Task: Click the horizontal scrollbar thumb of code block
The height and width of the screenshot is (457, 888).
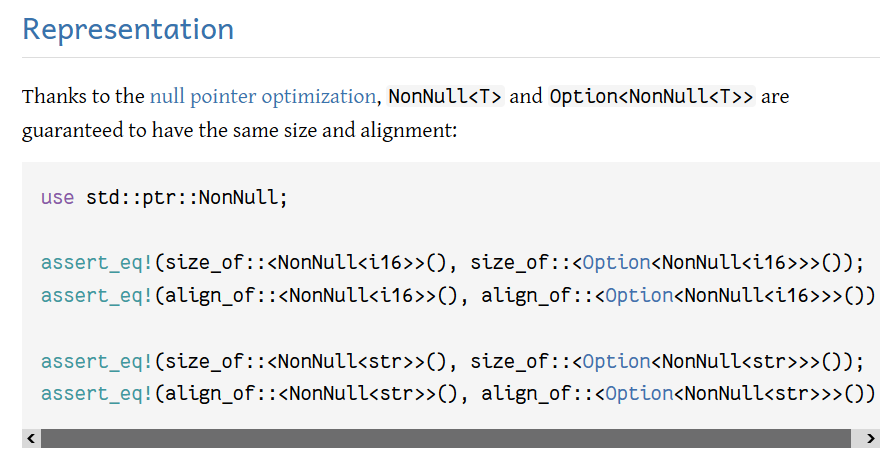Action: 445,438
